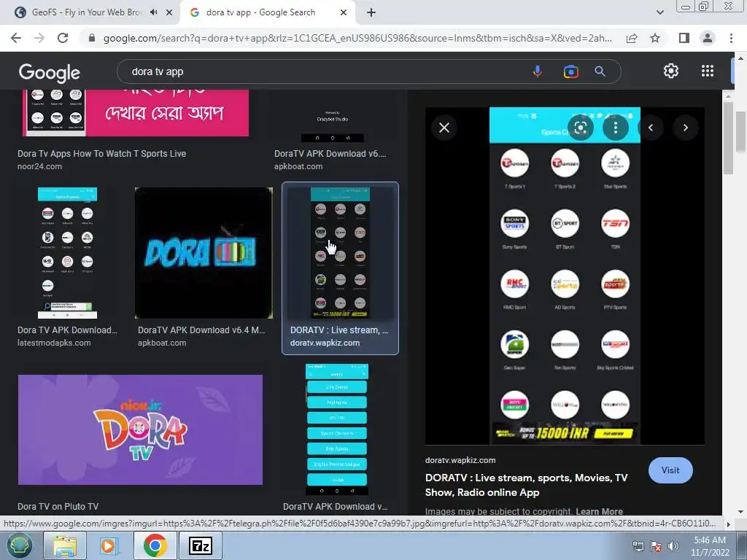Select the highlighted DORATV Live stream thumbnail

(340, 252)
